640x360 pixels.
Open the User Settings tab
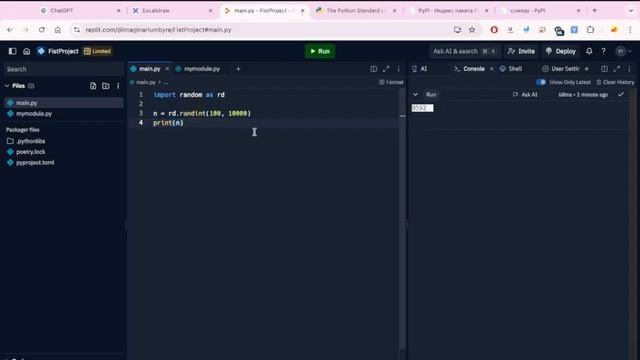pos(561,69)
